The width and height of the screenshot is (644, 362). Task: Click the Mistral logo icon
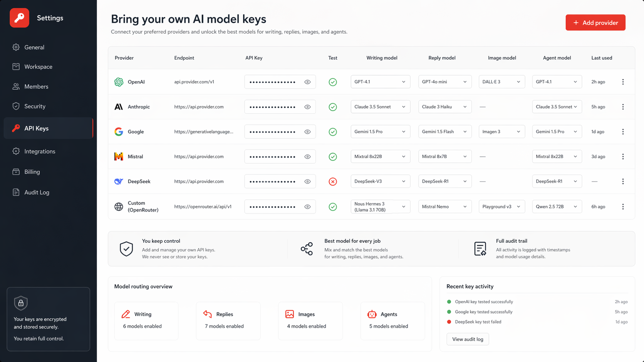119,156
